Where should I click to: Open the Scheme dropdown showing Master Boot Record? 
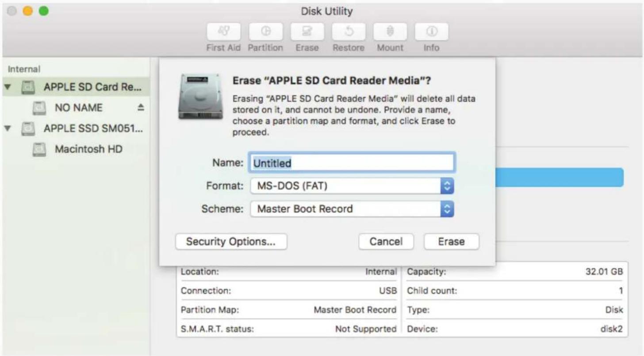tap(353, 209)
